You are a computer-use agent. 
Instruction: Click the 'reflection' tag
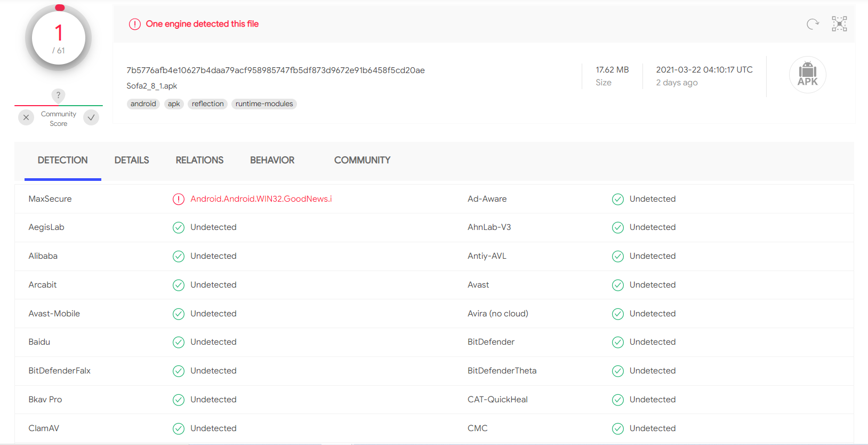207,104
